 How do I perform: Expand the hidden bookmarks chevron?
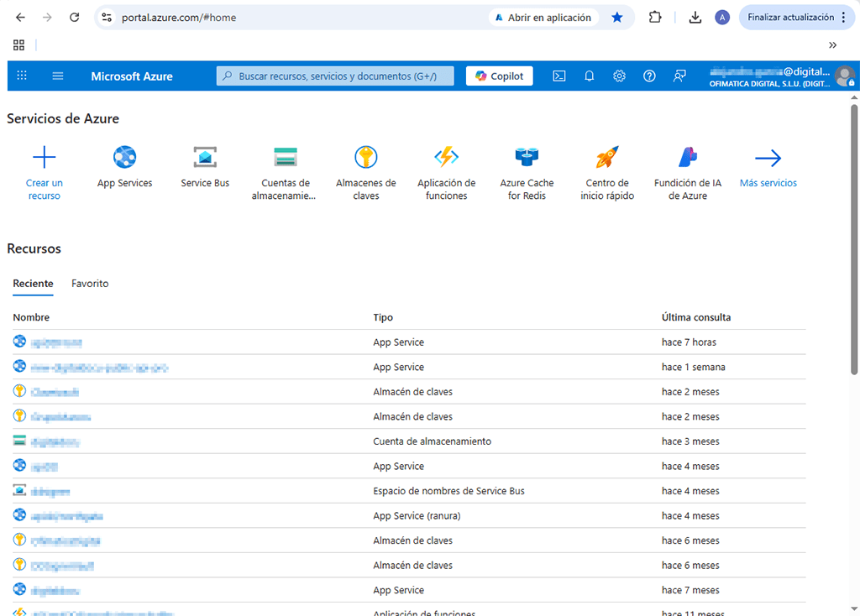(832, 44)
